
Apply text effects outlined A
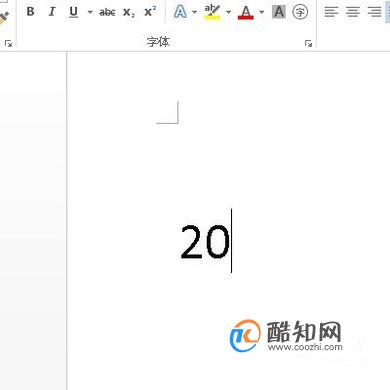coord(180,12)
